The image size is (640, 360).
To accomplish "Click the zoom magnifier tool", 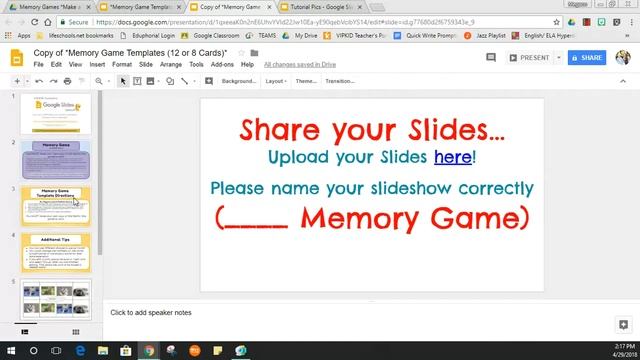I will [x=99, y=81].
